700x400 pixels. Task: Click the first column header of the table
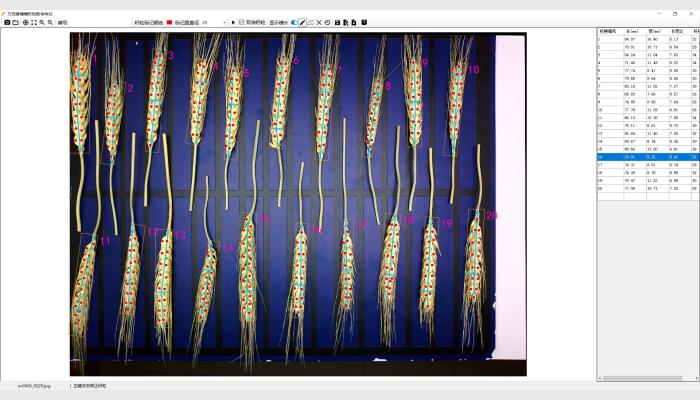tap(608, 31)
